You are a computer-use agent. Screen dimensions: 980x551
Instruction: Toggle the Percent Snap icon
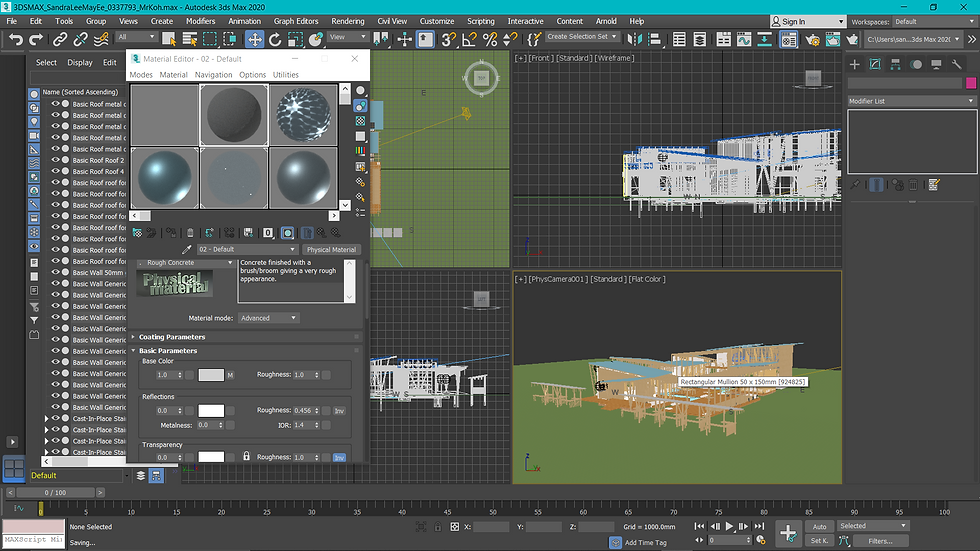pyautogui.click(x=490, y=39)
